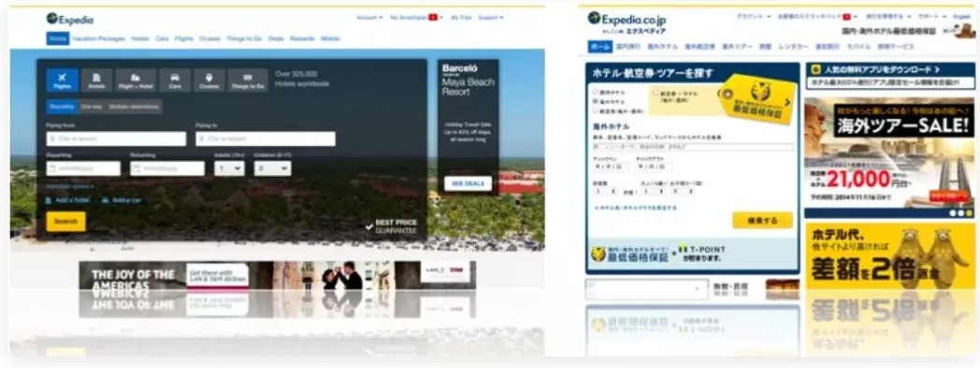
Task: Open the rooms count dropdown on Japanese form
Action: pos(604,192)
